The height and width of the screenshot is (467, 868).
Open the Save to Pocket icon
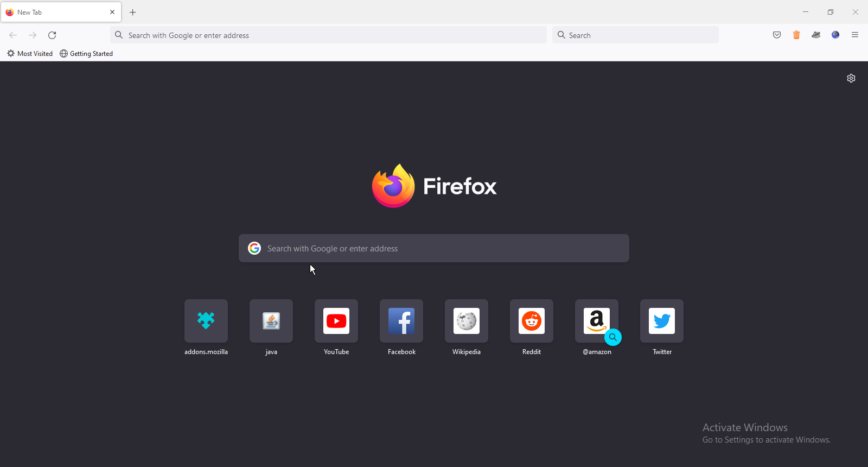777,35
